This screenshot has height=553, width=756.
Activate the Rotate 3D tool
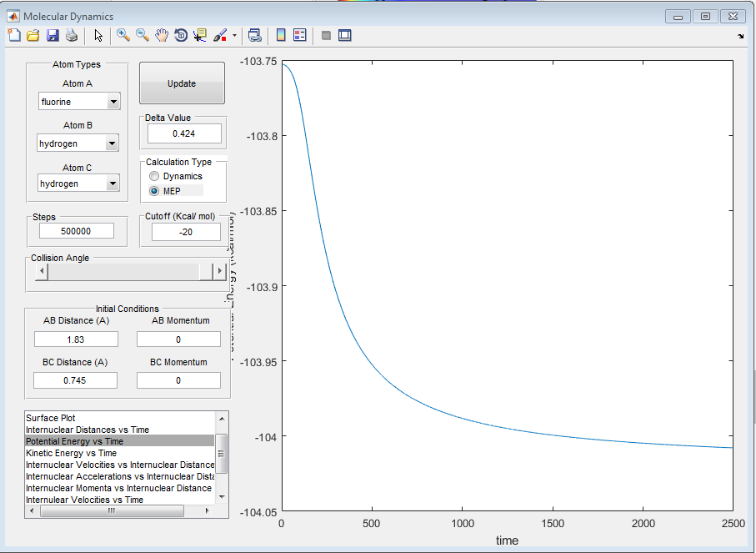point(180,35)
